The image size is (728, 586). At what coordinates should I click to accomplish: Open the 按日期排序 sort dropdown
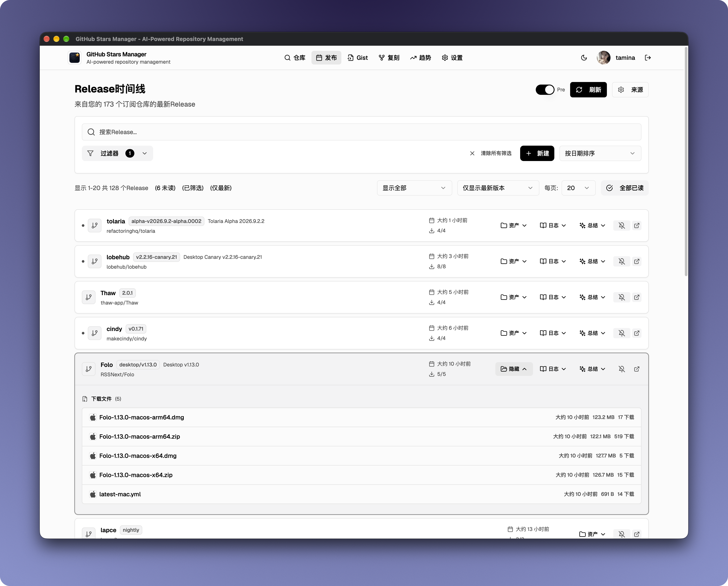click(600, 153)
